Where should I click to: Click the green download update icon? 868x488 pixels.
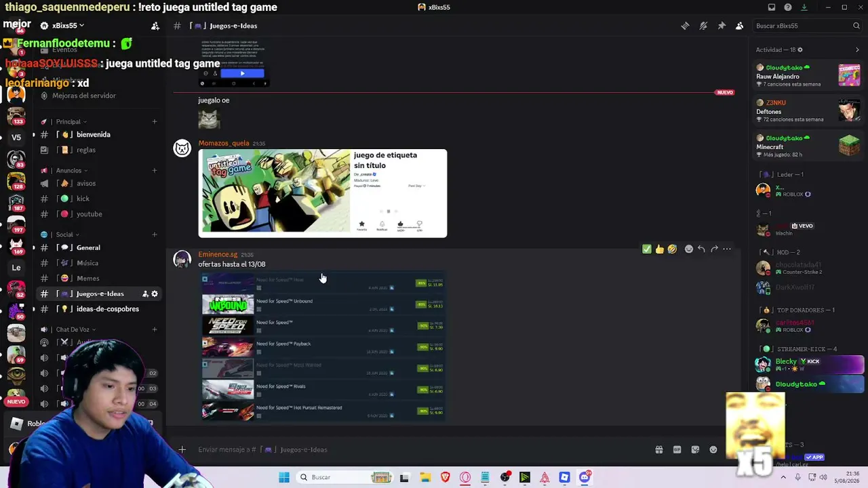[804, 7]
